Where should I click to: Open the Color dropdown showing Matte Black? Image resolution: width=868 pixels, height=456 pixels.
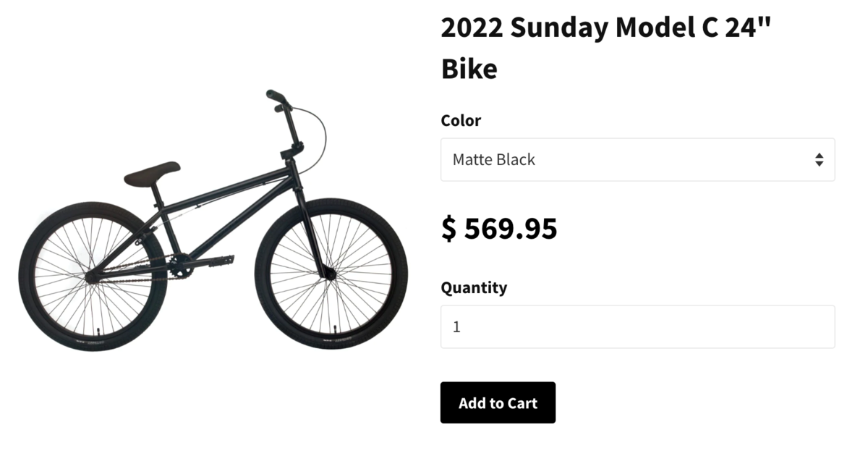[x=637, y=159]
